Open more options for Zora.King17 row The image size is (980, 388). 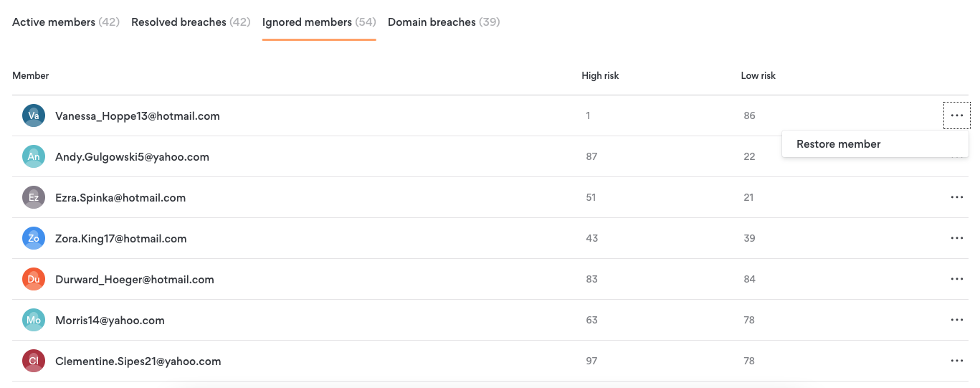[x=956, y=238]
